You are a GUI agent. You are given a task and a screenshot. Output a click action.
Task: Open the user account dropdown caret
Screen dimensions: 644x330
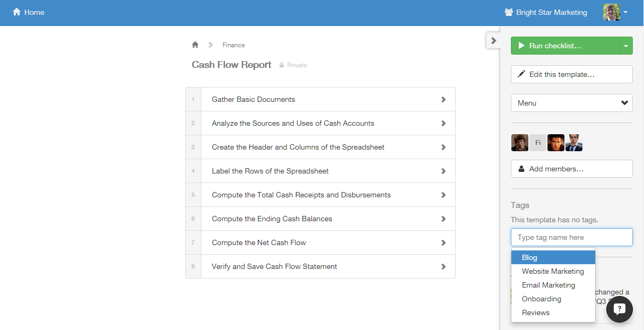626,12
